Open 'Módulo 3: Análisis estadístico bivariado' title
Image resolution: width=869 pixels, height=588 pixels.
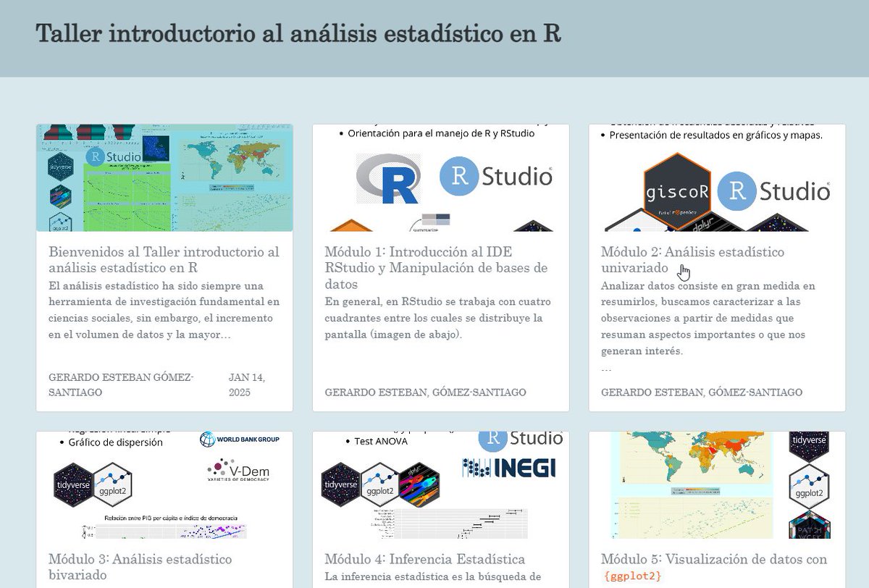(x=140, y=567)
